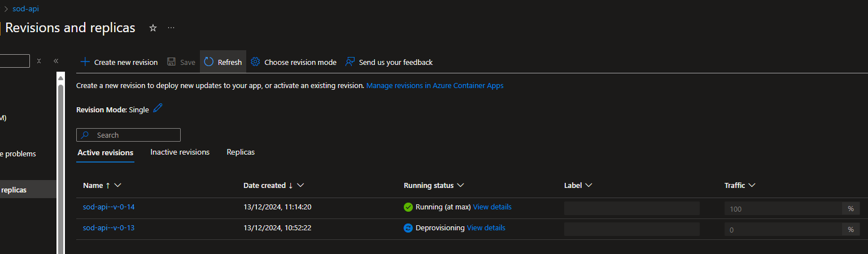Click the Refresh circular arrow icon
The image size is (868, 254).
[x=209, y=62]
